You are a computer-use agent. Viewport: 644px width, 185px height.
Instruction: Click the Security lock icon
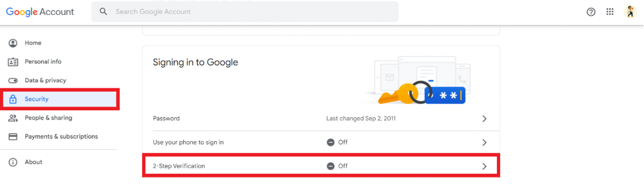13,99
